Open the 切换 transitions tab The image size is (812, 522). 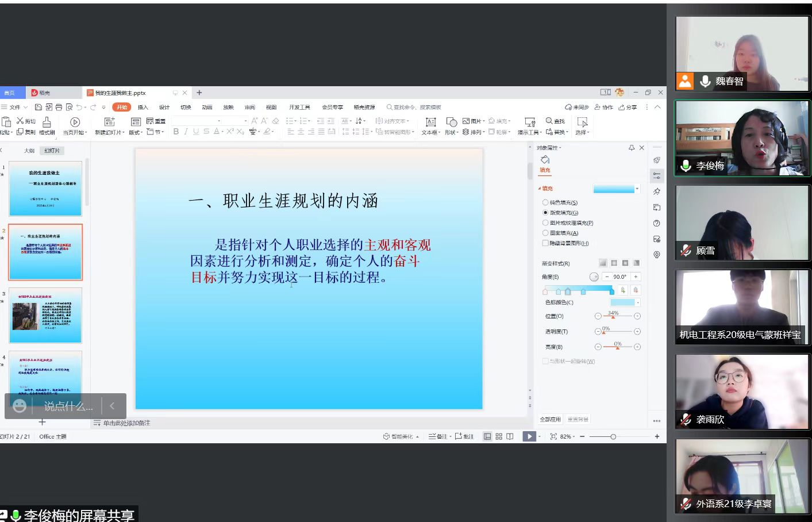(x=186, y=107)
